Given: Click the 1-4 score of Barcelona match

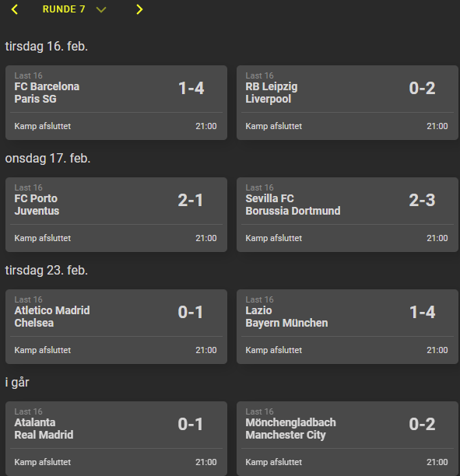Looking at the screenshot, I should 191,89.
